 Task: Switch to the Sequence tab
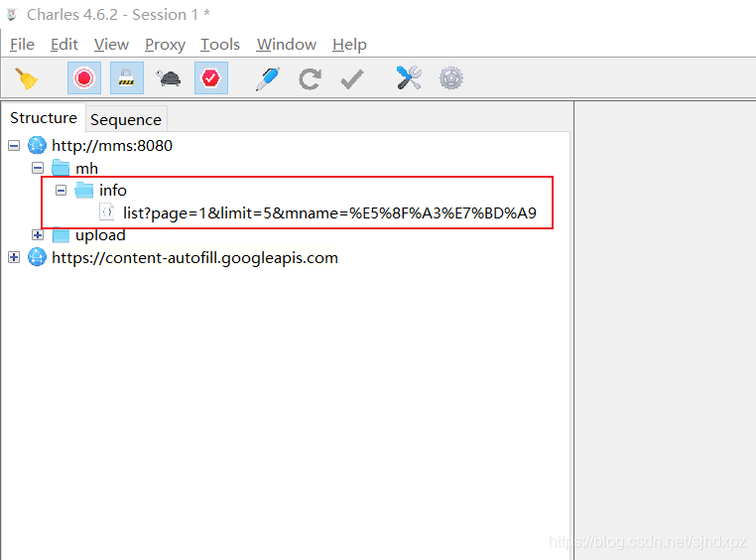click(x=126, y=119)
